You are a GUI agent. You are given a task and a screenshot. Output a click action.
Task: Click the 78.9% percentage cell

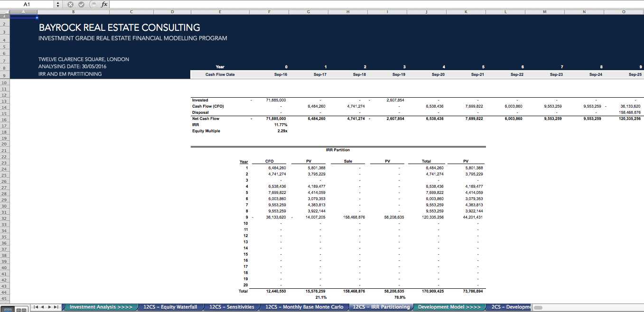point(399,297)
